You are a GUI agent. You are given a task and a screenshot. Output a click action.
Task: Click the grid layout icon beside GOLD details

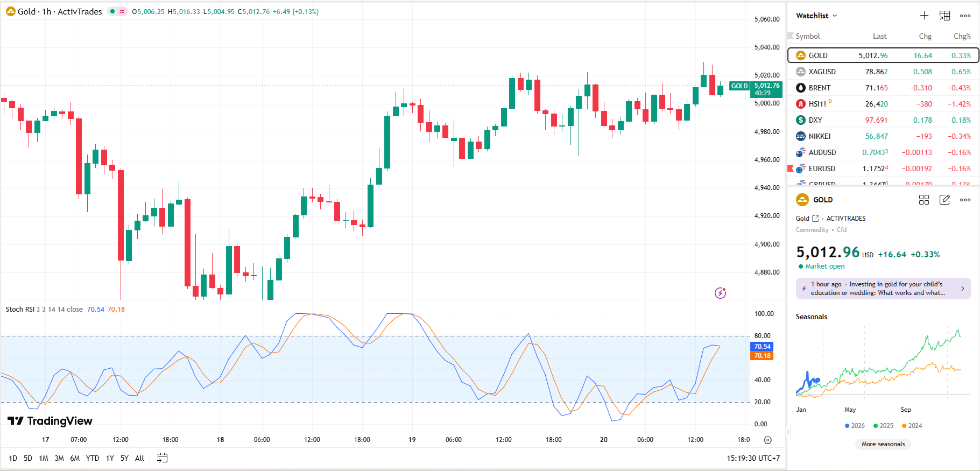click(924, 200)
